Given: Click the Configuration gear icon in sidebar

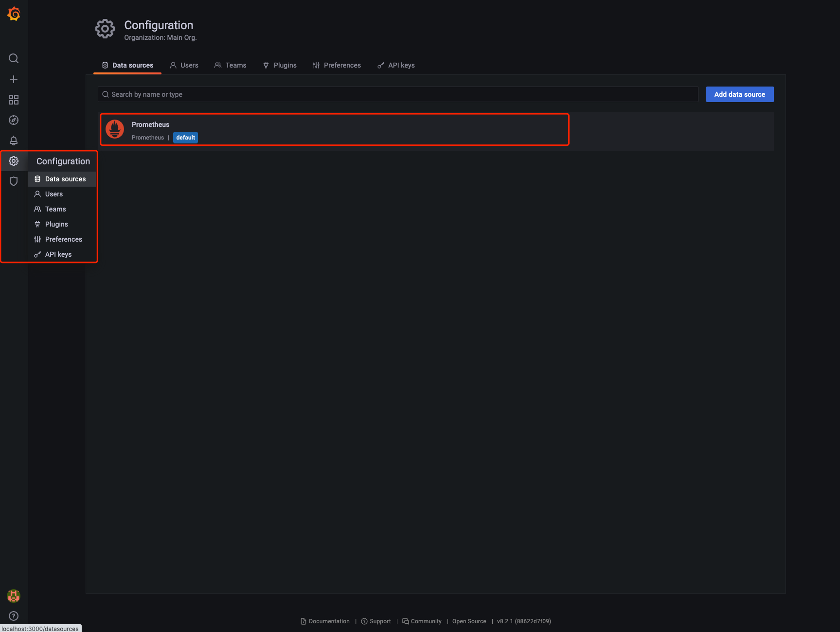Looking at the screenshot, I should (14, 161).
